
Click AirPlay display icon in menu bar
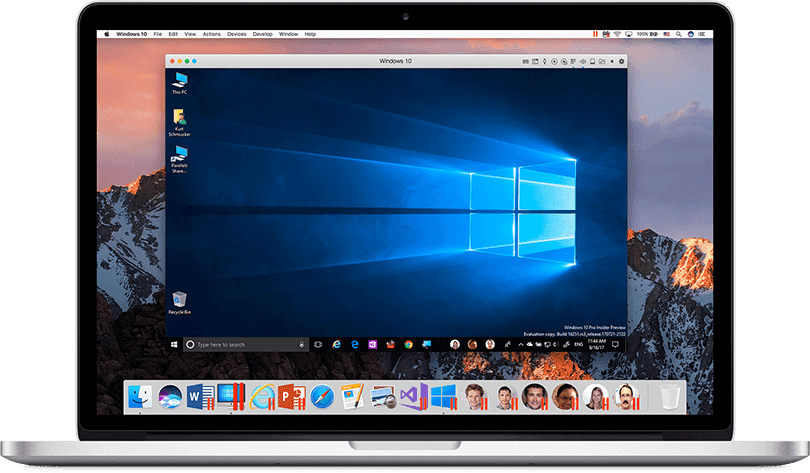pos(629,34)
